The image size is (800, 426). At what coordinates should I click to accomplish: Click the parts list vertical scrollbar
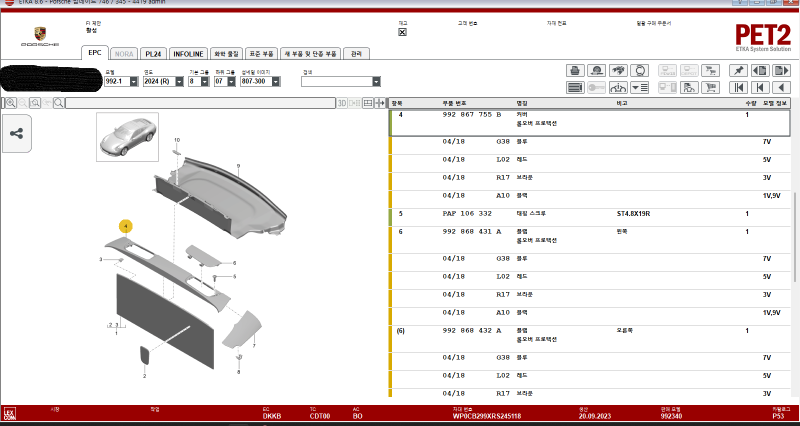tap(794, 237)
